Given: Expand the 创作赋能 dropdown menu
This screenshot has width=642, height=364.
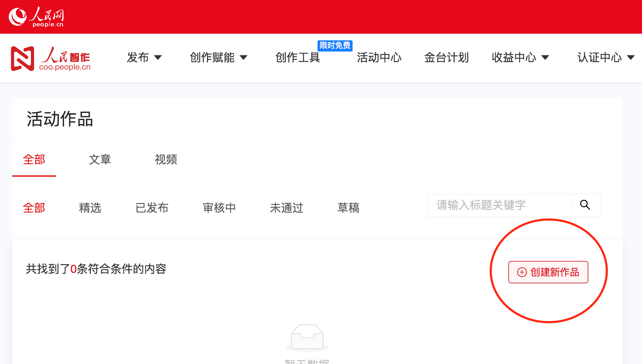Looking at the screenshot, I should point(219,58).
